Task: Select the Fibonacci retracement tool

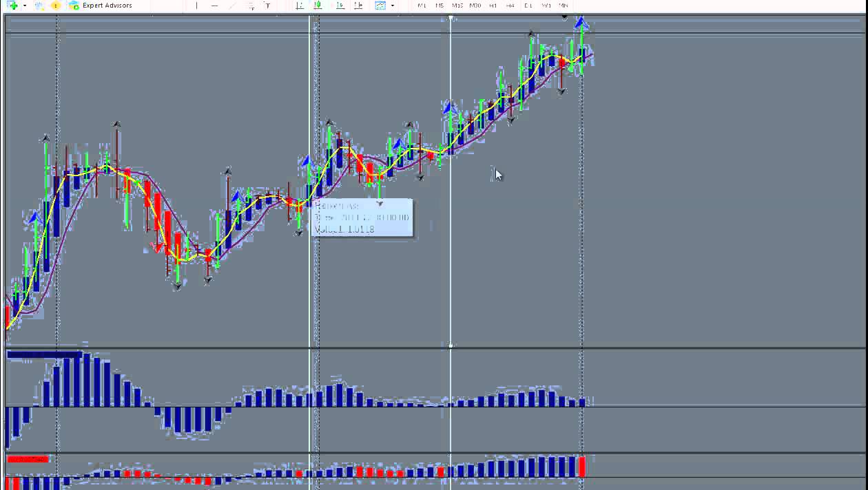Action: (x=250, y=6)
